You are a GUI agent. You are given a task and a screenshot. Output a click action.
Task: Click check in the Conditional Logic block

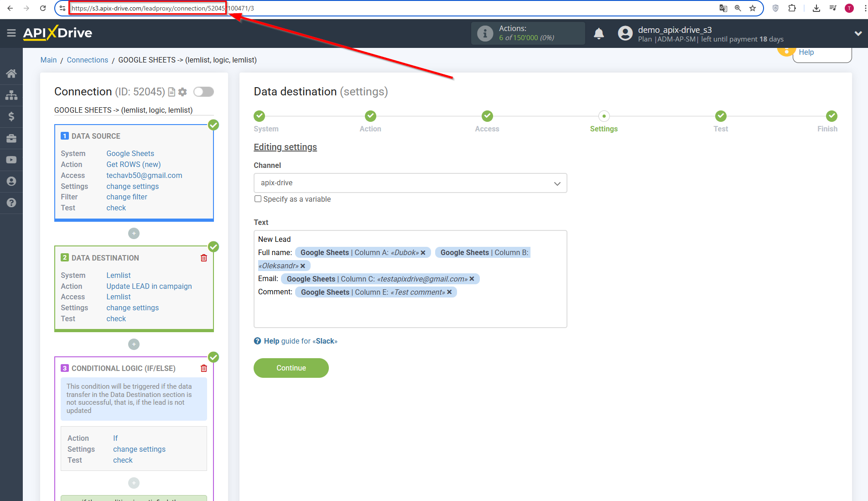pos(123,460)
